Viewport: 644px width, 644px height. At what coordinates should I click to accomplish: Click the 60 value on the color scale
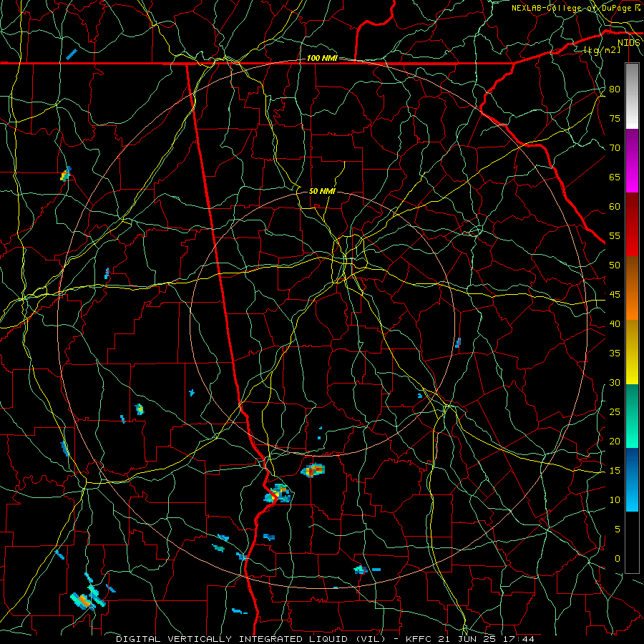(615, 207)
